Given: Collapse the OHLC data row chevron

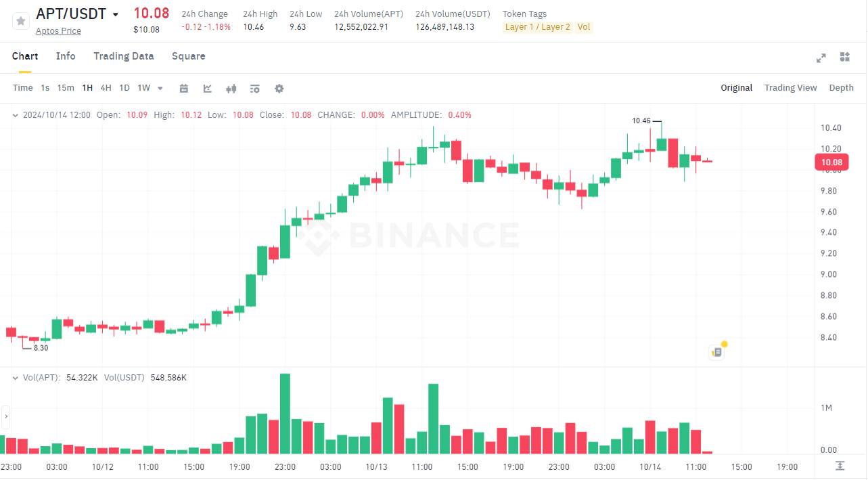Looking at the screenshot, I should (16, 115).
